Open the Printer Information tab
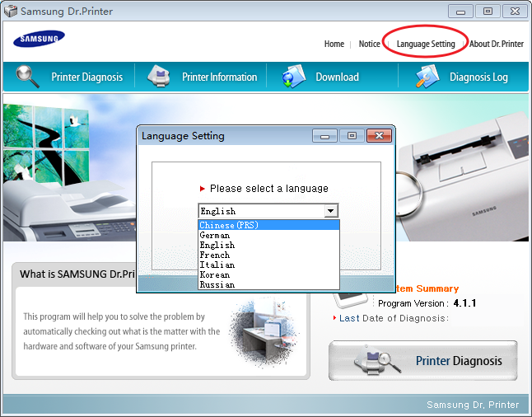The width and height of the screenshot is (532, 417). (x=201, y=77)
